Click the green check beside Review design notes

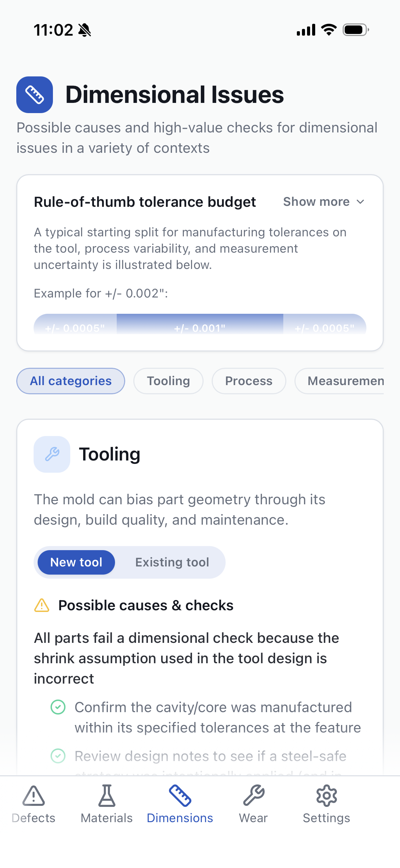59,756
